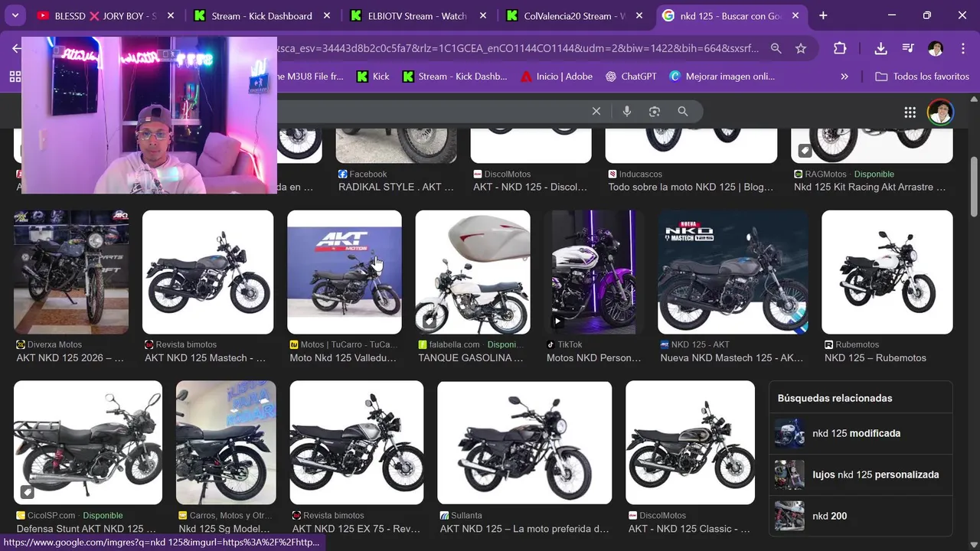Open the TikTok Motos NKD video thumbnail
The height and width of the screenshot is (551, 980).
(594, 272)
